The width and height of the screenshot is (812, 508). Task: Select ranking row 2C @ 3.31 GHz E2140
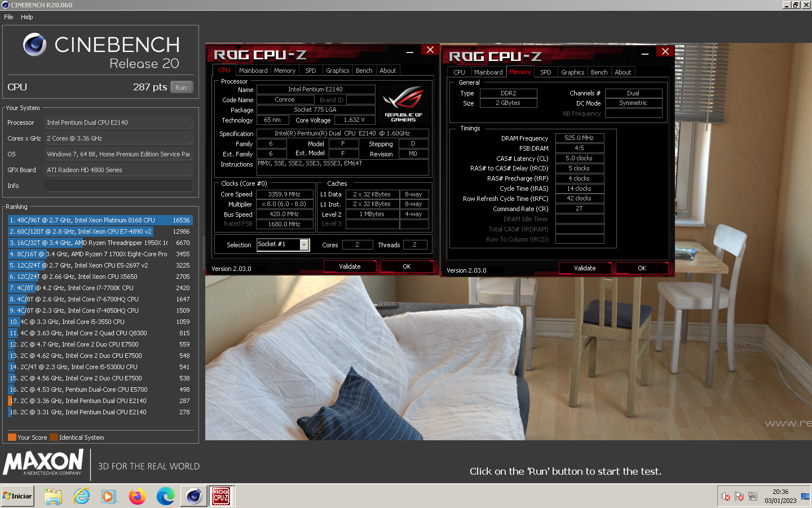[100, 412]
